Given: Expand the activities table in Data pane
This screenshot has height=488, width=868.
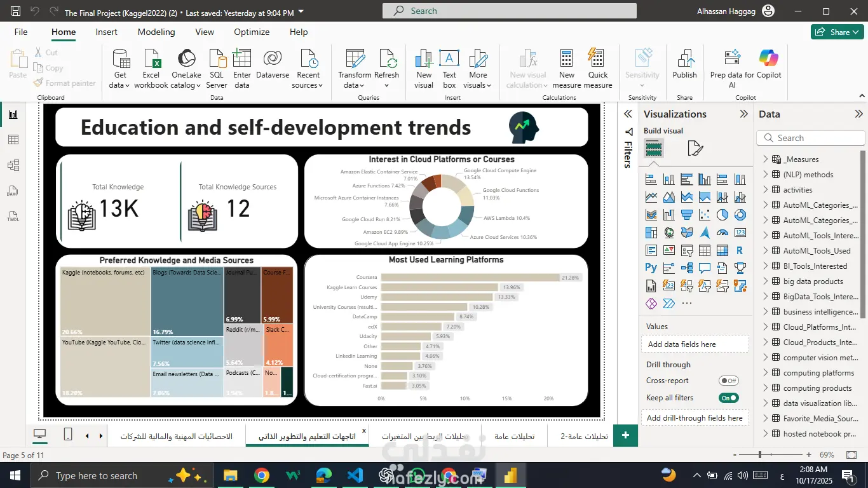Looking at the screenshot, I should [x=766, y=190].
